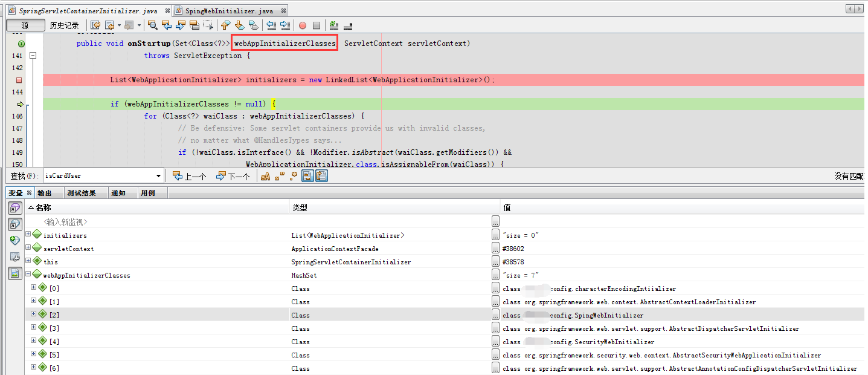Close the SpingWebInitializer.java tab

[x=283, y=10]
